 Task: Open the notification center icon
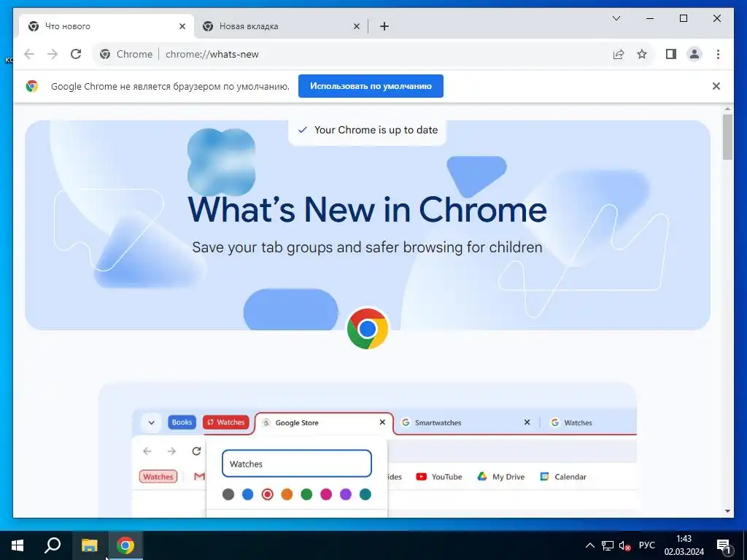(x=724, y=545)
